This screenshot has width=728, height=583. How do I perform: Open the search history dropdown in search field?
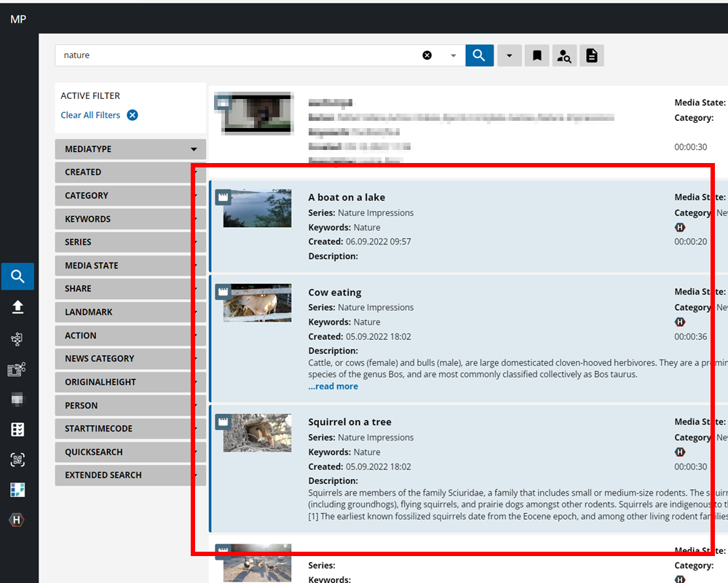pyautogui.click(x=453, y=55)
